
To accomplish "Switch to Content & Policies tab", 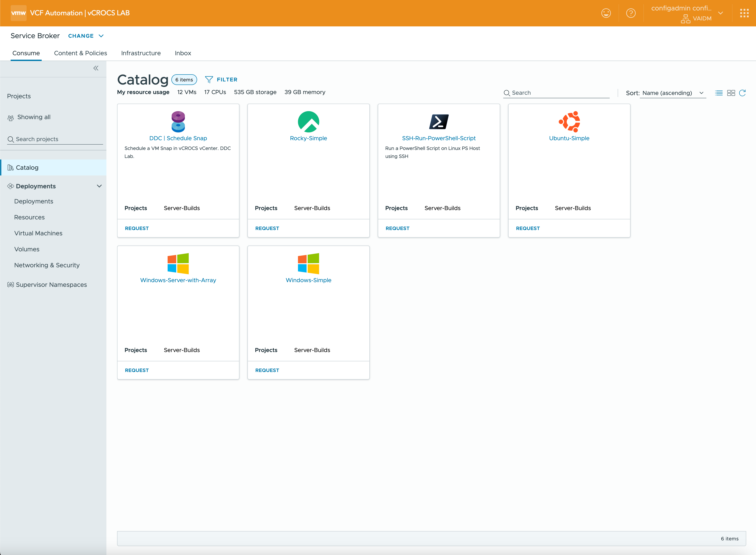I will tap(80, 53).
